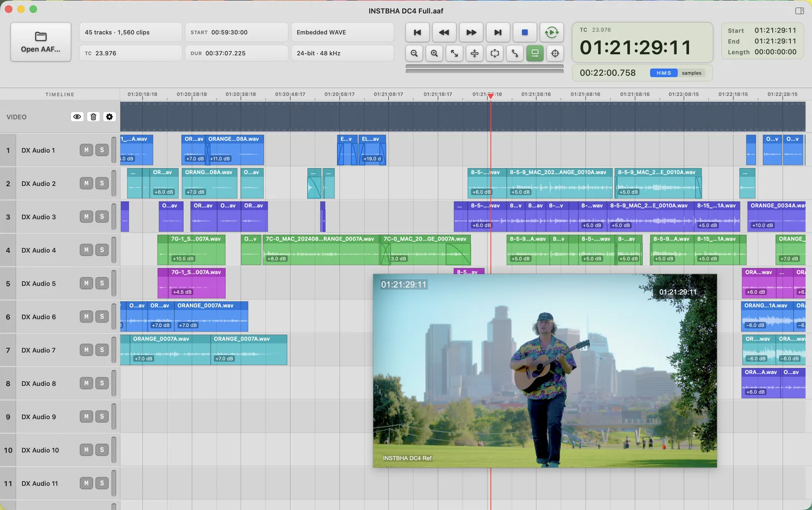This screenshot has width=812, height=510.
Task: Click the fast-forward transport button
Action: 471,33
